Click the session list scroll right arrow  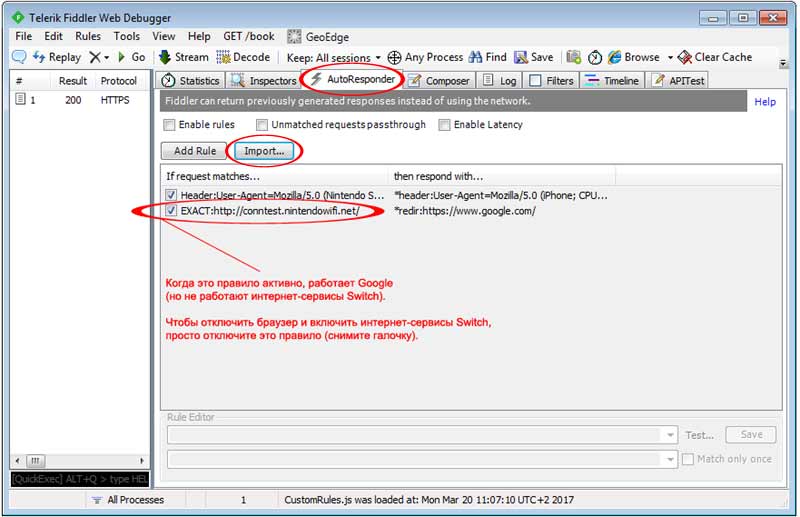pyautogui.click(x=141, y=461)
